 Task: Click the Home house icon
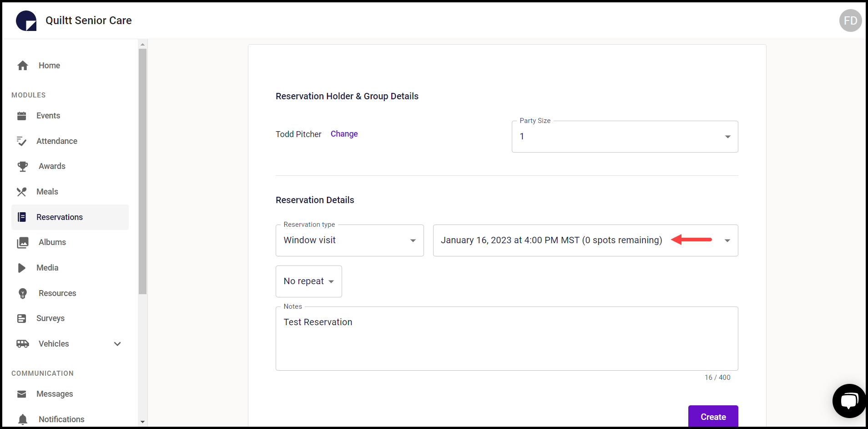pos(23,66)
